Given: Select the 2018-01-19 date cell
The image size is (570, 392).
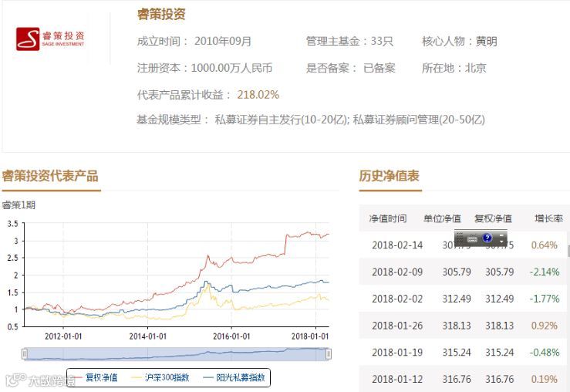Looking at the screenshot, I should [x=397, y=353].
